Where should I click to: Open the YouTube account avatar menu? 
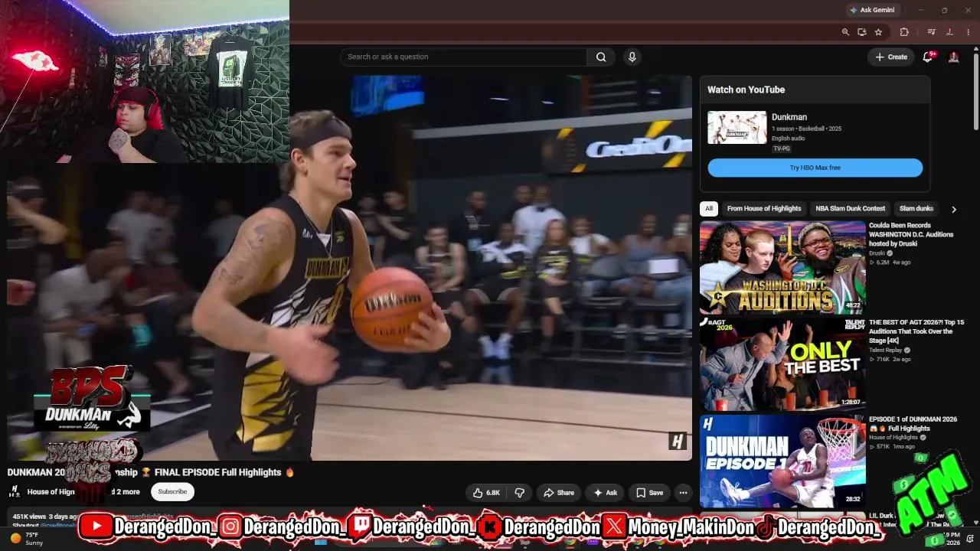954,57
